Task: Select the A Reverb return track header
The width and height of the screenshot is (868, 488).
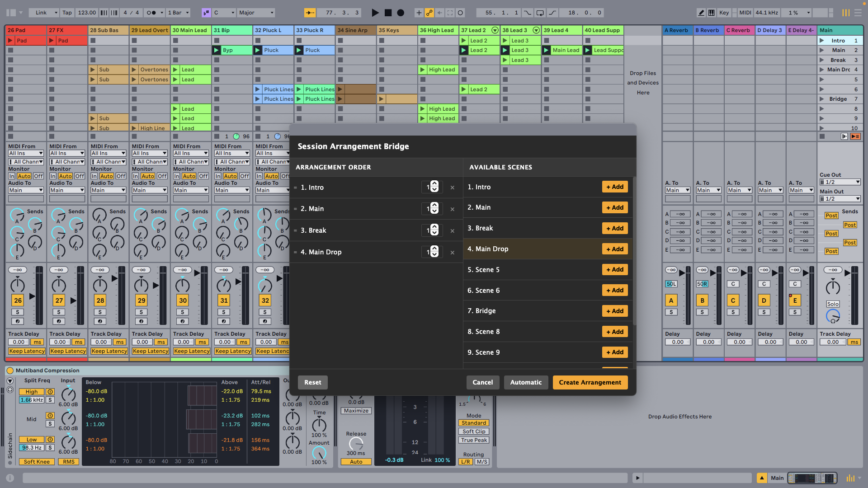Action: pyautogui.click(x=677, y=30)
